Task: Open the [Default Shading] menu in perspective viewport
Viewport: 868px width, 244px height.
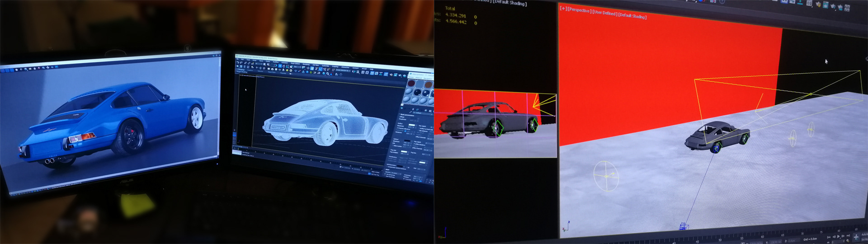Action: [632, 16]
